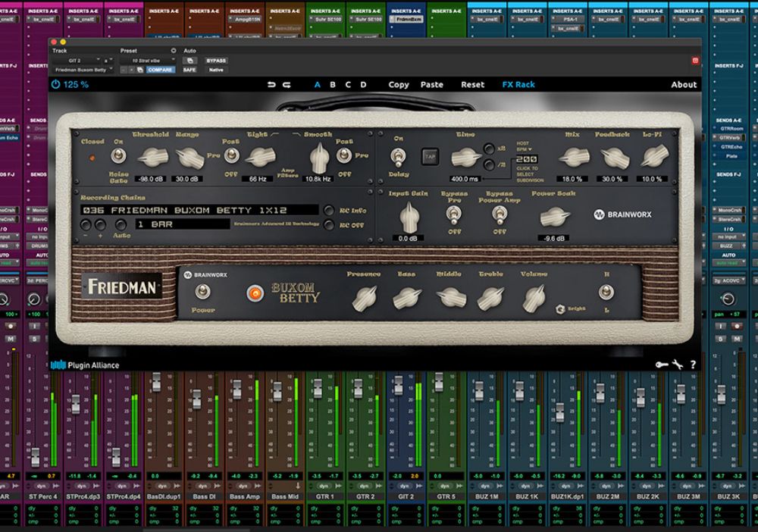The image size is (758, 532).
Task: Click the TAP tempo button
Action: click(x=430, y=157)
